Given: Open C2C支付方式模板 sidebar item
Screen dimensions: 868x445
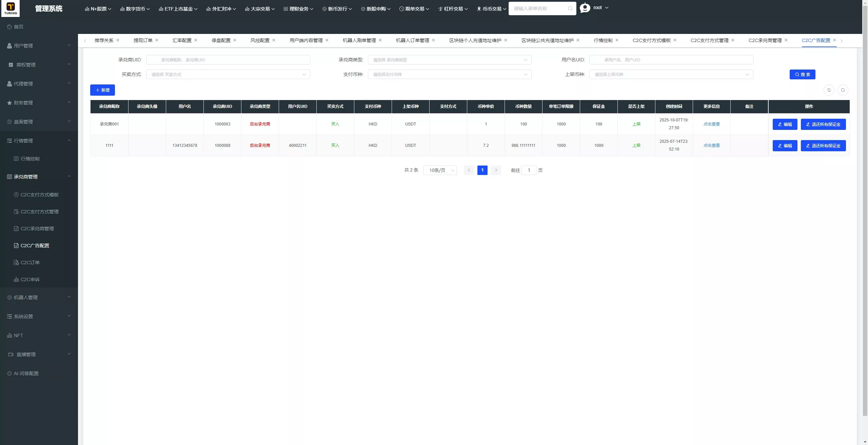Looking at the screenshot, I should click(x=39, y=195).
